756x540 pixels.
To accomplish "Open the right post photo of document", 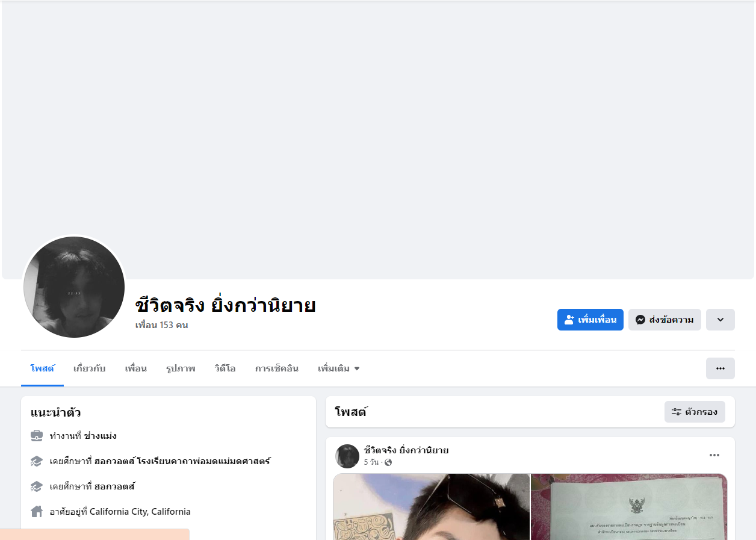I will tap(629, 507).
